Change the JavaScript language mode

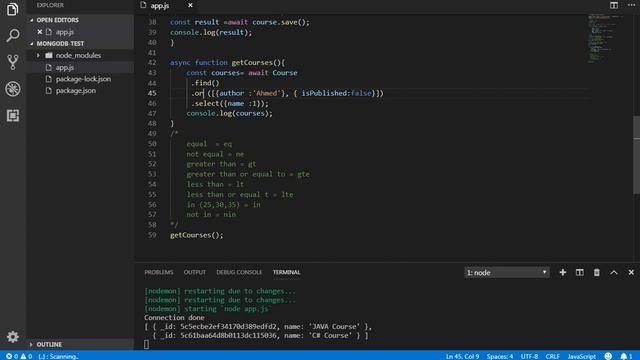[x=582, y=356]
